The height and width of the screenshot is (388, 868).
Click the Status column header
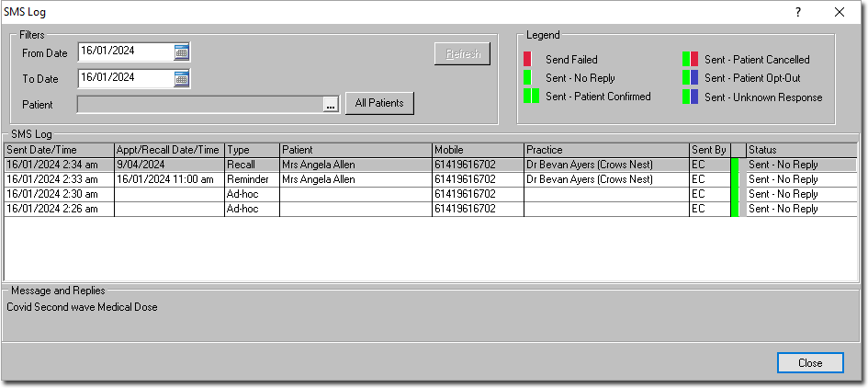(x=799, y=150)
